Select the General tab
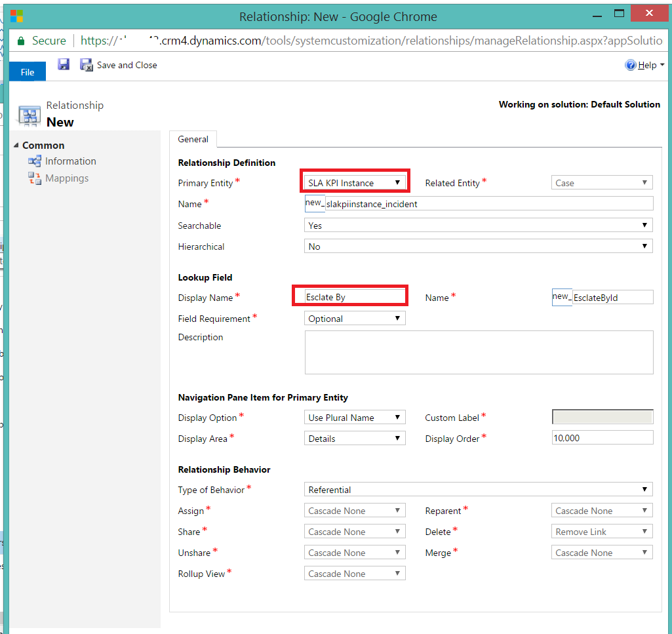Viewport: 672px width, 634px height. [x=193, y=139]
